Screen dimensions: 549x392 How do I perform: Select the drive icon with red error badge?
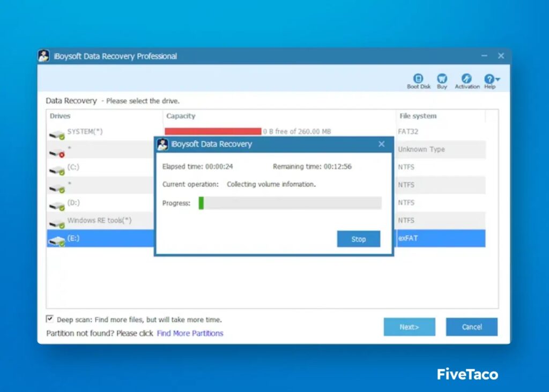[57, 152]
